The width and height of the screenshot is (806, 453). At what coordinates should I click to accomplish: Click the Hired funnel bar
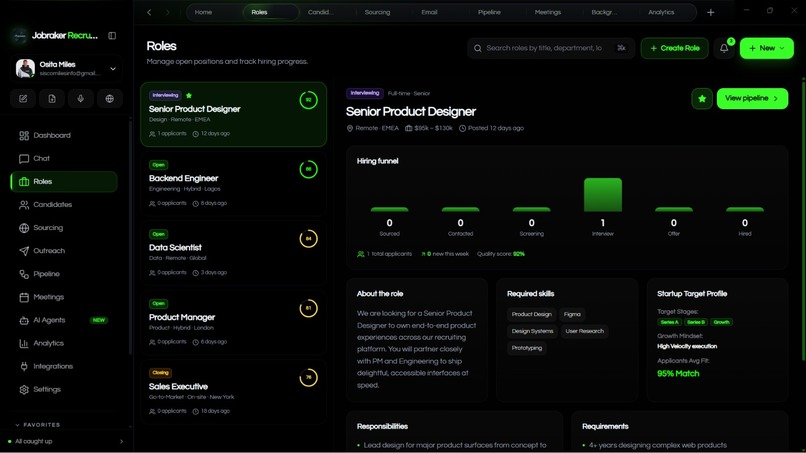(x=744, y=209)
